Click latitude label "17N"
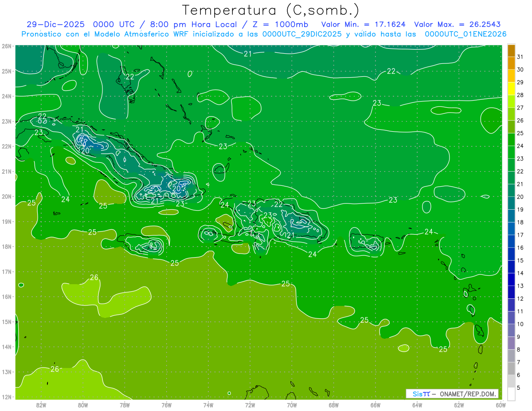The width and height of the screenshot is (532, 411). pyautogui.click(x=7, y=271)
